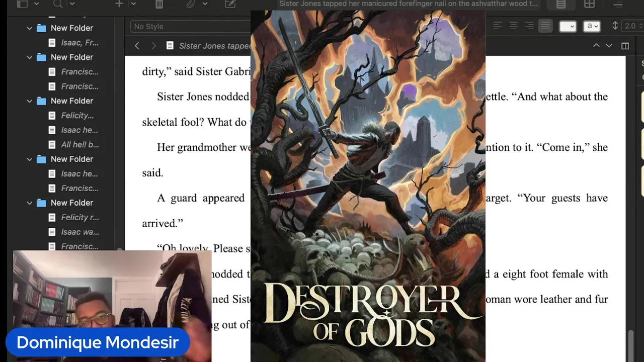
Task: Open the No Style paragraph style dropdown
Action: (x=191, y=26)
